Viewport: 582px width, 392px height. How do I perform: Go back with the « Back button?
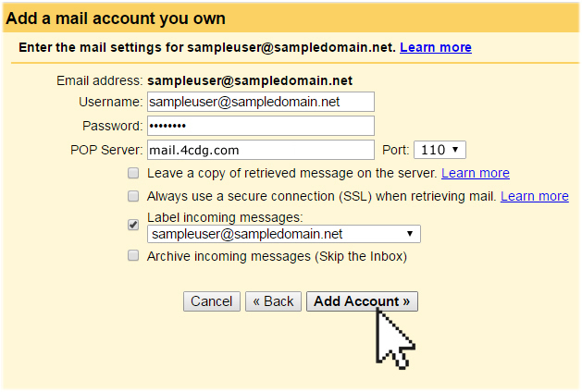pos(273,301)
